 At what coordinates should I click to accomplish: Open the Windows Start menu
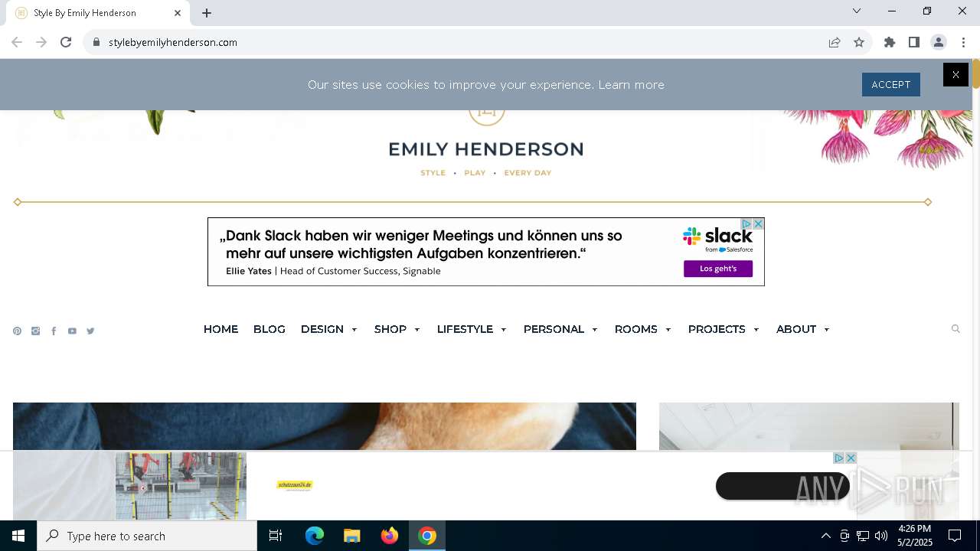click(18, 536)
